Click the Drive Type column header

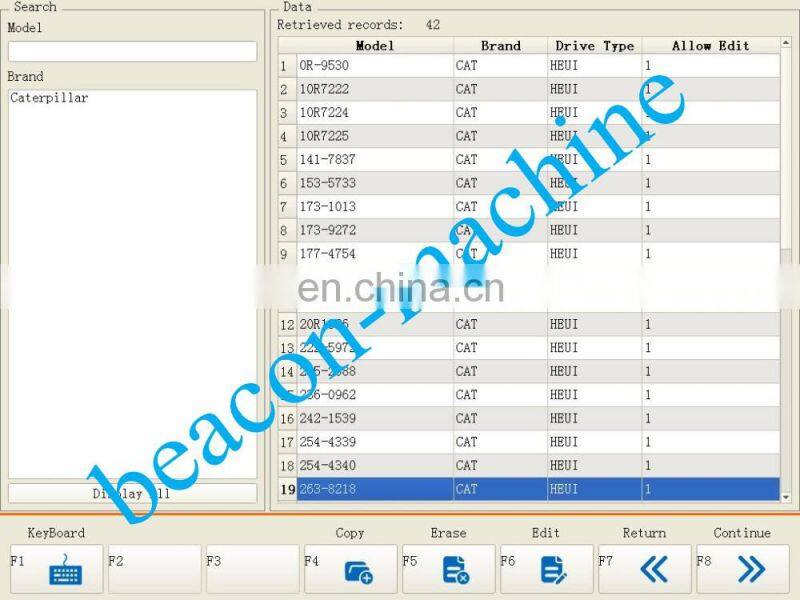[594, 46]
